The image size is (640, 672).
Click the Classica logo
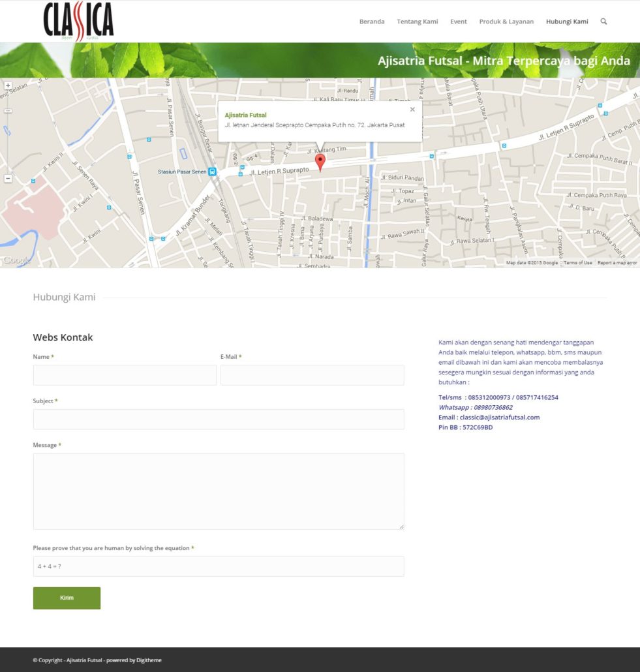point(78,22)
